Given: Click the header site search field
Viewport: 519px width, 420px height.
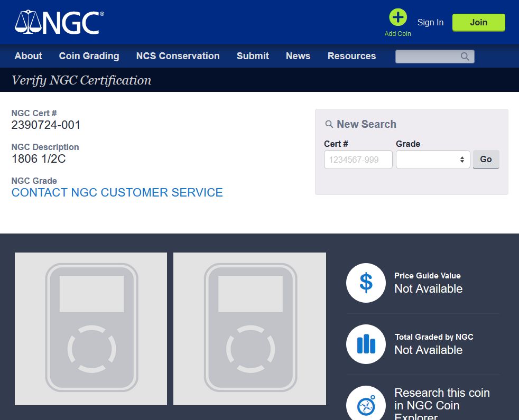Looking at the screenshot, I should (434, 57).
